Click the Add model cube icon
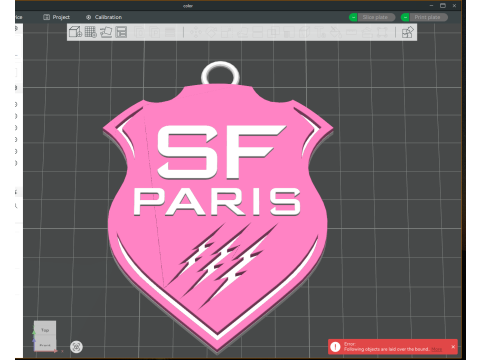Viewport: 480px width, 360px height. (75, 32)
